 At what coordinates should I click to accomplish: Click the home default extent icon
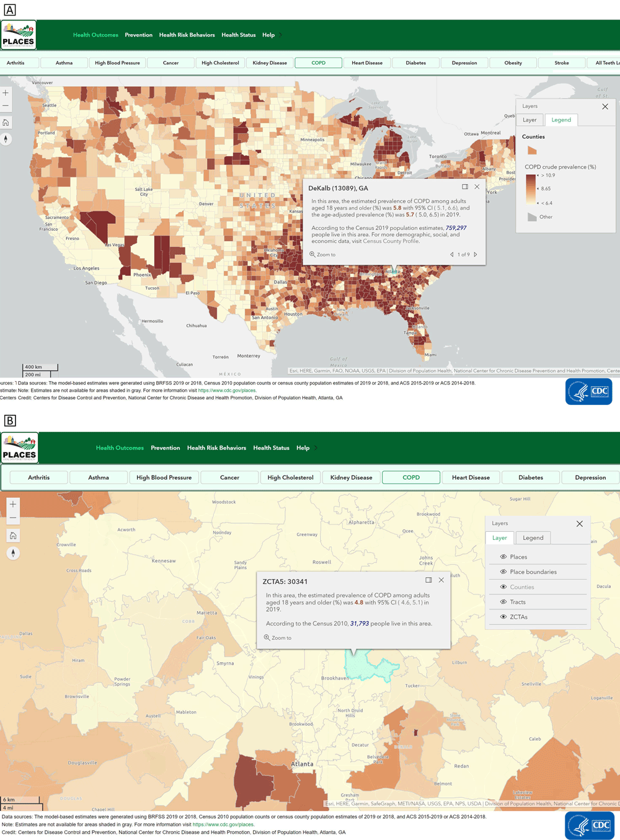6,122
